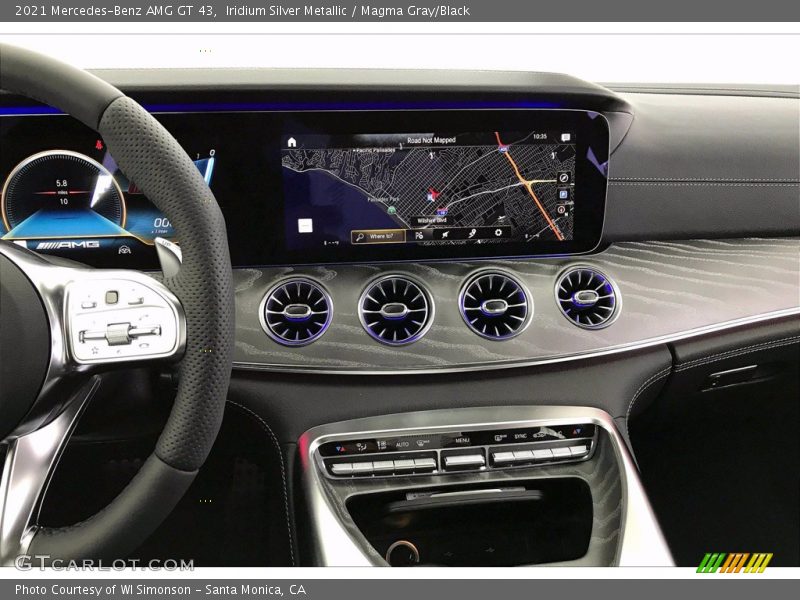Tap the 'Road Not Mapped' header text
This screenshot has width=800, height=600.
tap(432, 140)
